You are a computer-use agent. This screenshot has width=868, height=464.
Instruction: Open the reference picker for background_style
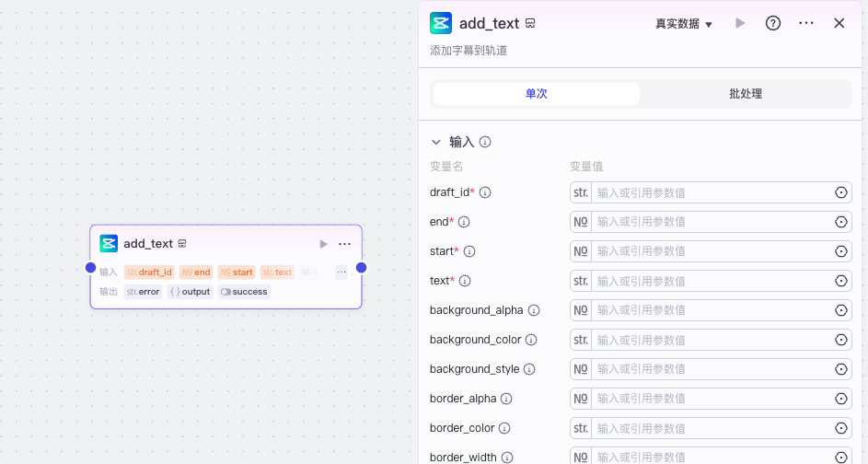coord(841,369)
